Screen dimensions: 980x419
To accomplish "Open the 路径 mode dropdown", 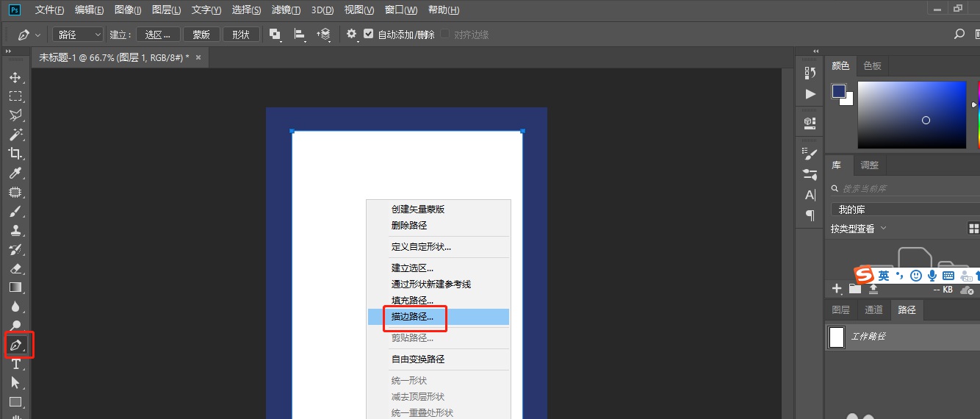I will [79, 35].
